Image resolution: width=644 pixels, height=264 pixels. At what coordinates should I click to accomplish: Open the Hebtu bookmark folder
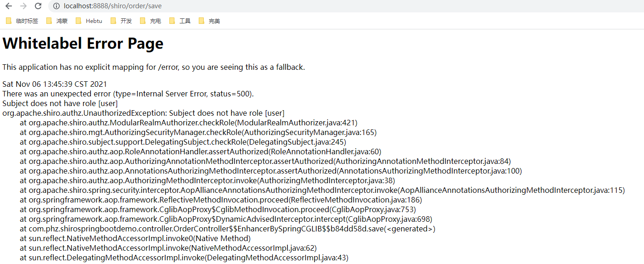point(89,21)
